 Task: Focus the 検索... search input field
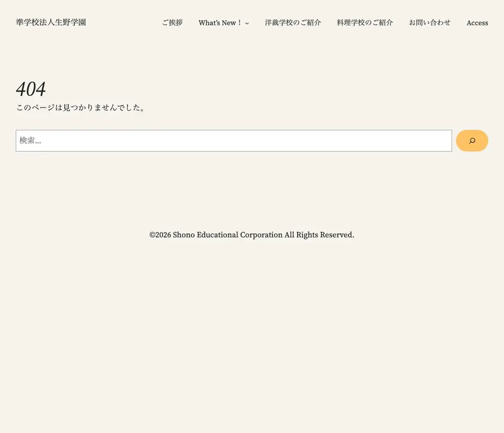233,141
